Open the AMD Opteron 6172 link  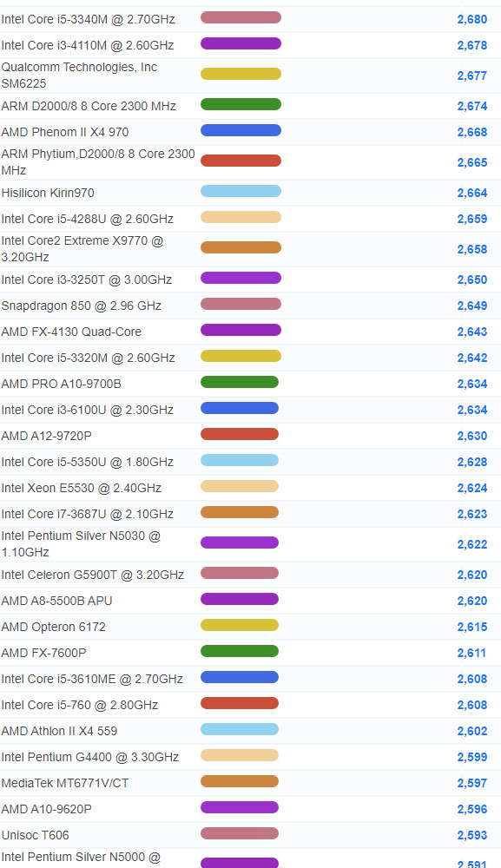pos(53,628)
